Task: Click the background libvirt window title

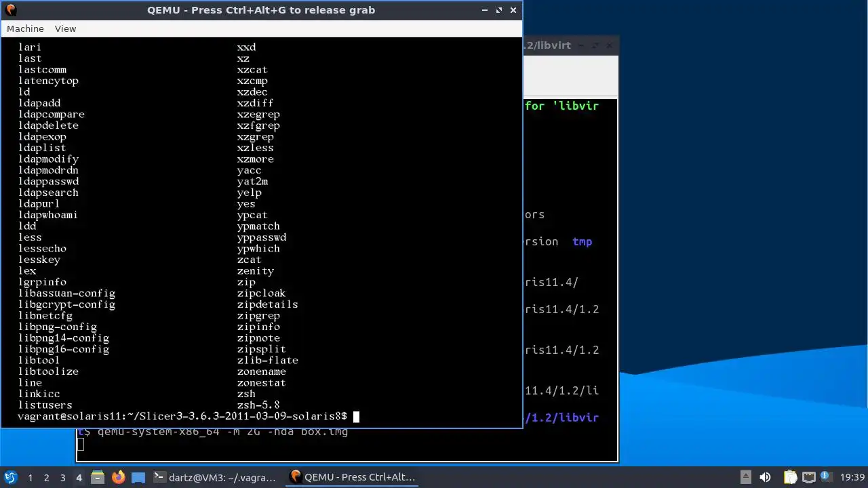Action: 548,45
